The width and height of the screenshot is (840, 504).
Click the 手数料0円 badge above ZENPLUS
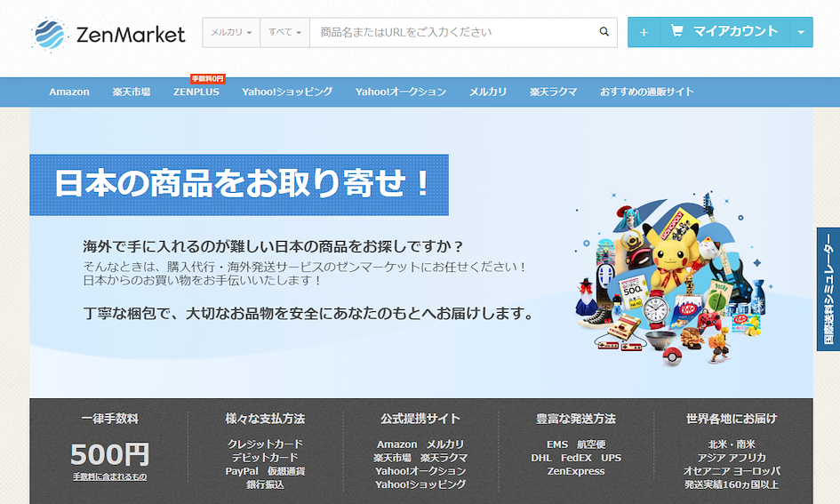click(208, 79)
